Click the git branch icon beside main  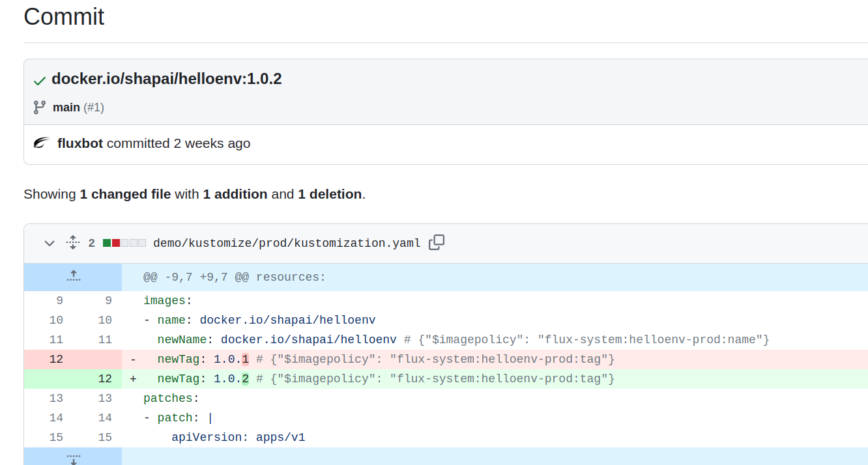pos(40,107)
